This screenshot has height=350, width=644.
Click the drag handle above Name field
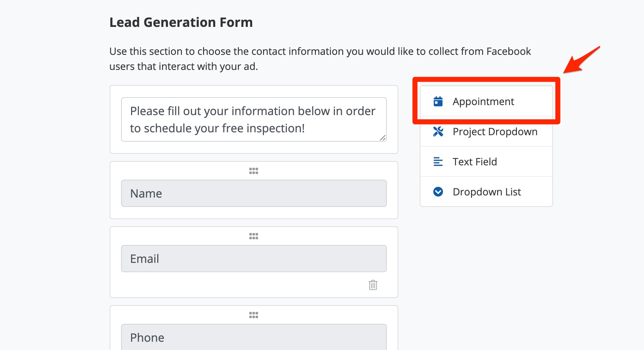click(254, 171)
